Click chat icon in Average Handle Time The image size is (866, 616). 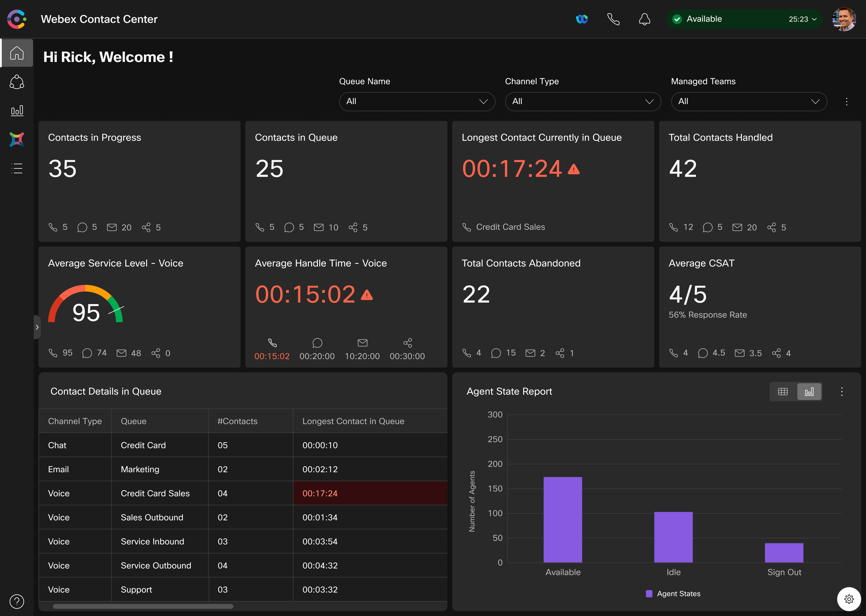(x=317, y=343)
